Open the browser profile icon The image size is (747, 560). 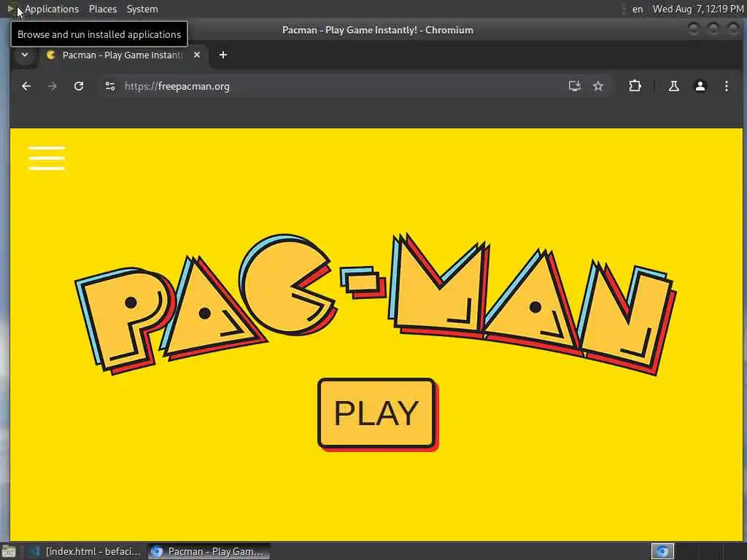pos(700,86)
